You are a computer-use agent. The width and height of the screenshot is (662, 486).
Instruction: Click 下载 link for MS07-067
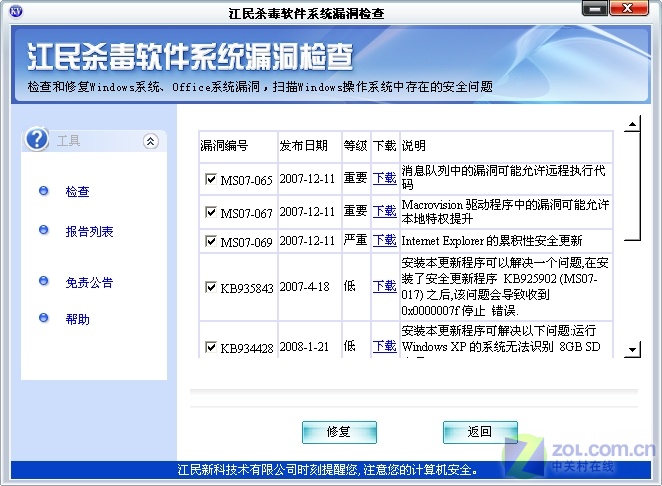pyautogui.click(x=385, y=211)
